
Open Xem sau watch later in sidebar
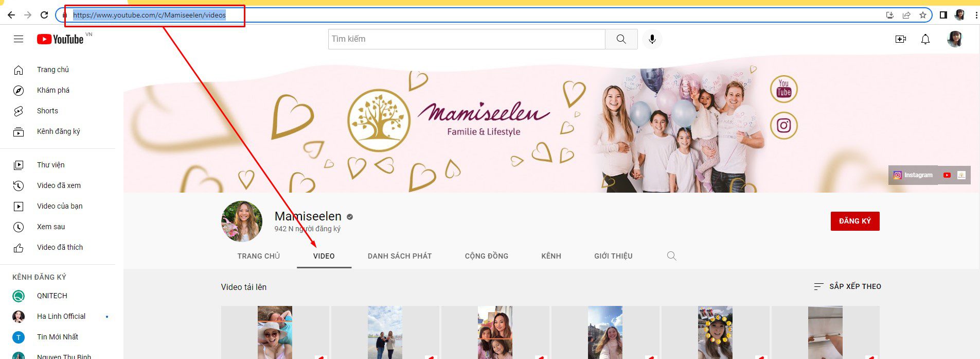(58, 227)
